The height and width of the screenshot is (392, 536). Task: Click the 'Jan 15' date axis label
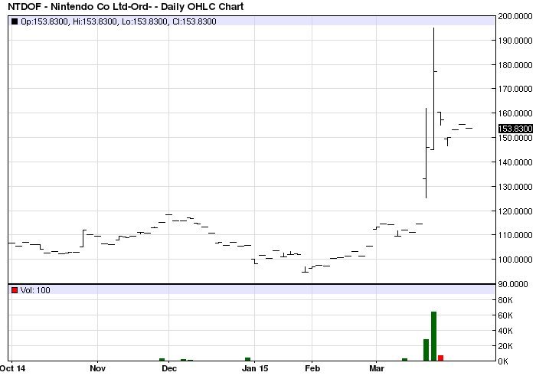coord(255,368)
